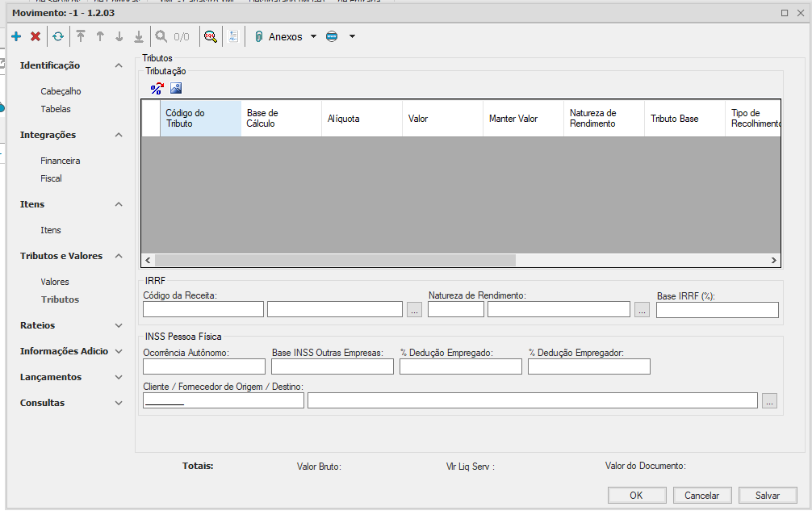Click the Base IRRF (%) input field

coord(717,310)
